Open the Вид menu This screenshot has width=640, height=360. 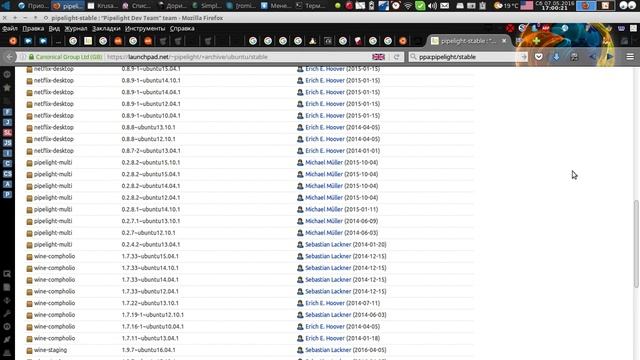(54, 28)
